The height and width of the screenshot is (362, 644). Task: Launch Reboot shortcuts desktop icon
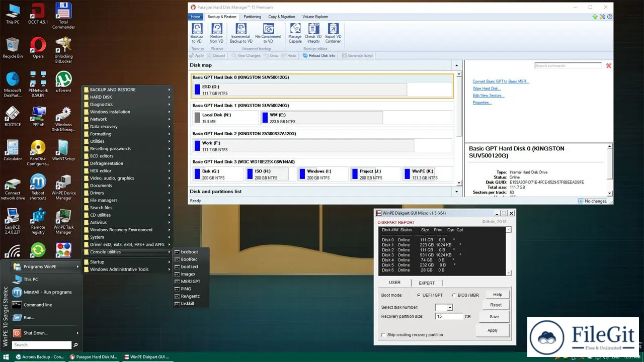click(x=38, y=187)
